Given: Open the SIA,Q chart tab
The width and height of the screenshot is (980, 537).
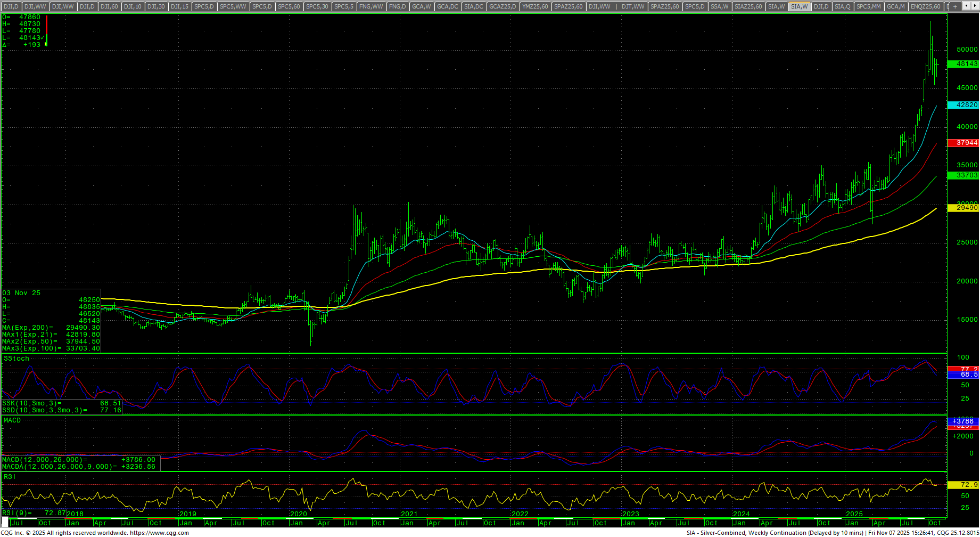Looking at the screenshot, I should point(842,6).
